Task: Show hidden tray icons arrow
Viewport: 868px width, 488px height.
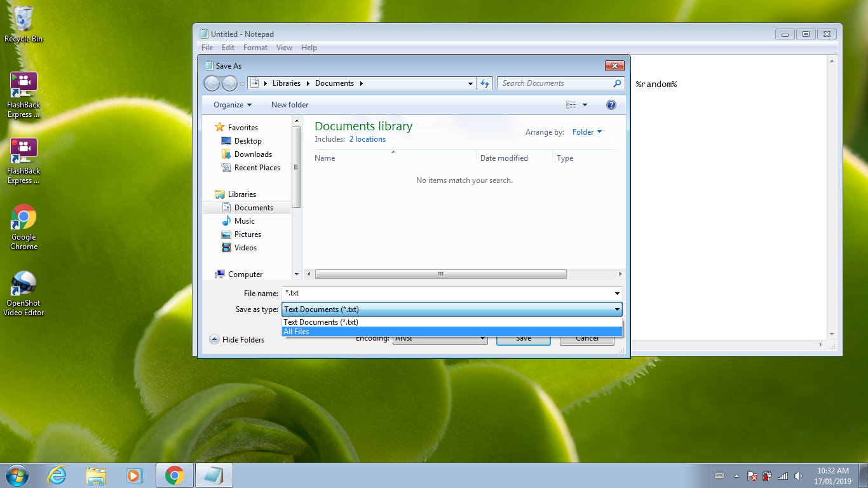Action: 736,476
